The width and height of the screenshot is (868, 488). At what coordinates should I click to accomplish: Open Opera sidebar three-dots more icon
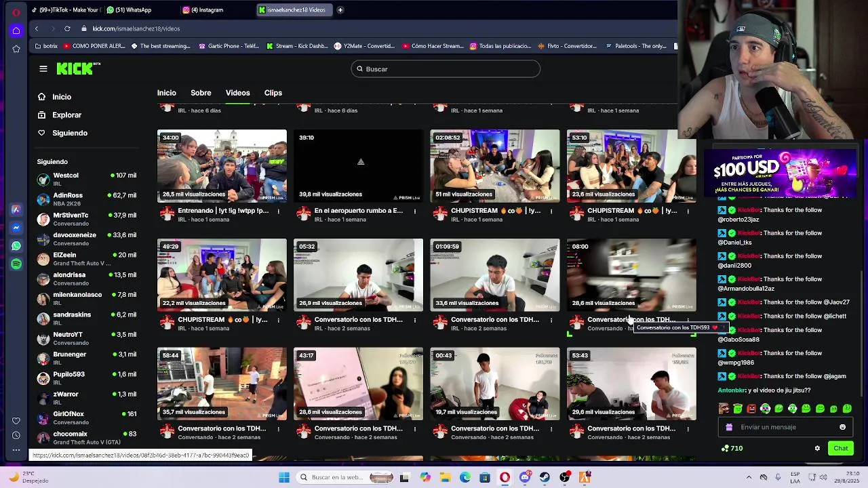click(16, 450)
